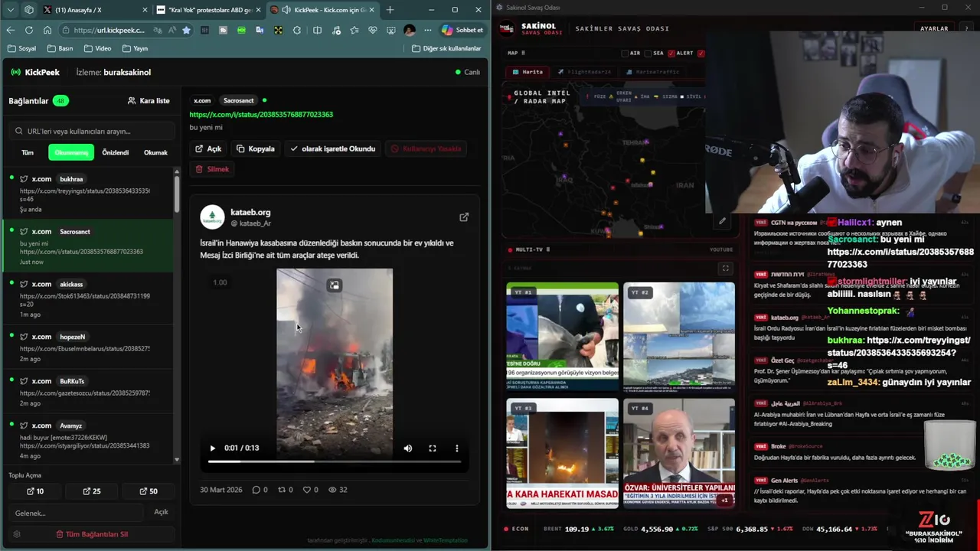Click the KickPeek logo

(35, 72)
